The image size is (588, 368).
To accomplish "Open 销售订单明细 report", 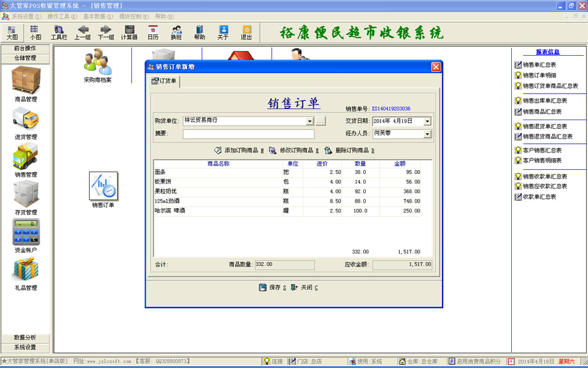I will coord(535,75).
